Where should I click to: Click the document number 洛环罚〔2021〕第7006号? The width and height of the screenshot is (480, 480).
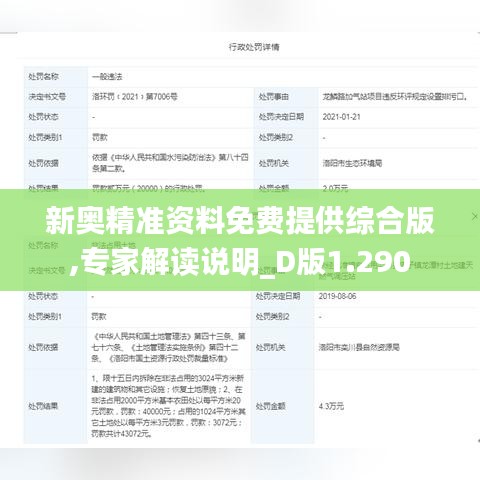pyautogui.click(x=135, y=97)
